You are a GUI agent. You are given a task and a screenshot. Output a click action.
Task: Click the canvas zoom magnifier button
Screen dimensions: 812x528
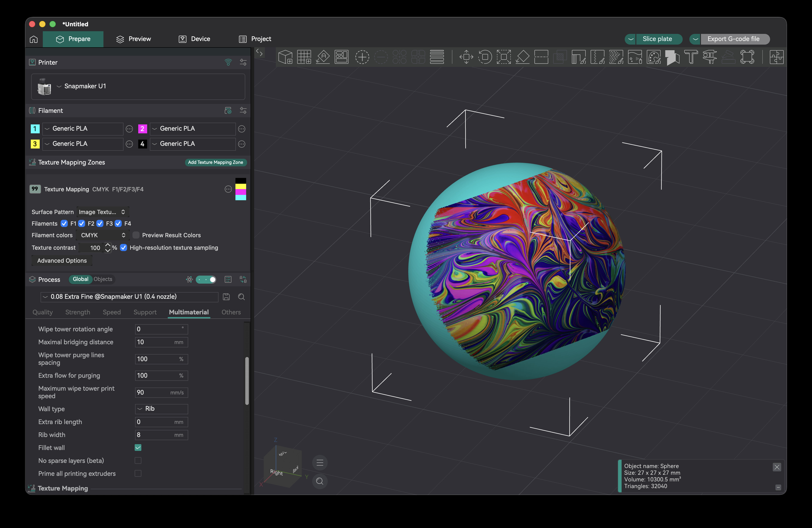pyautogui.click(x=320, y=481)
